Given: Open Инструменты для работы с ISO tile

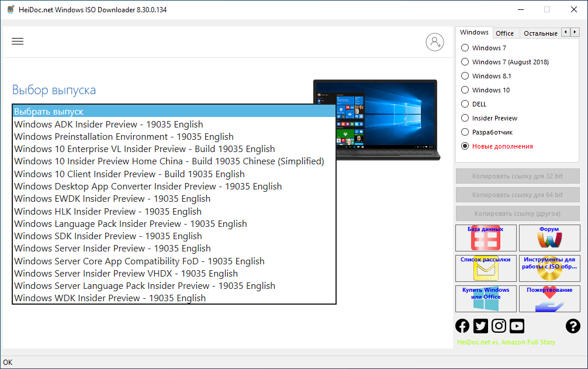Looking at the screenshot, I should click(549, 268).
